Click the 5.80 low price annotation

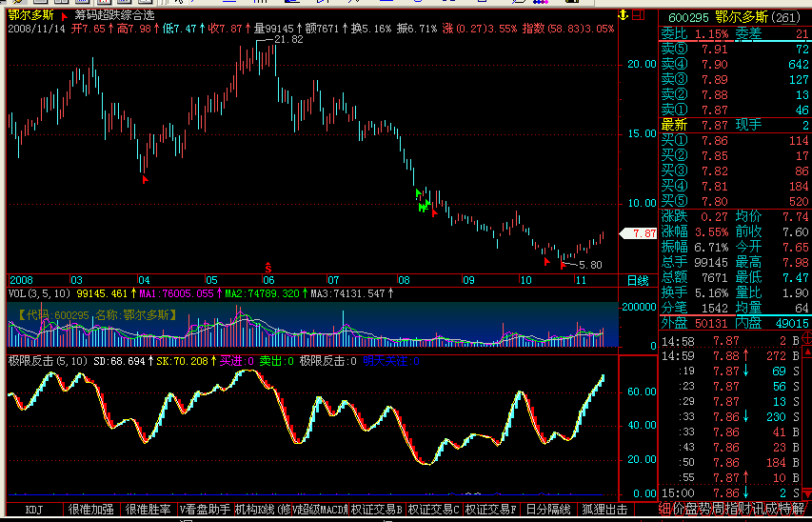(x=589, y=266)
